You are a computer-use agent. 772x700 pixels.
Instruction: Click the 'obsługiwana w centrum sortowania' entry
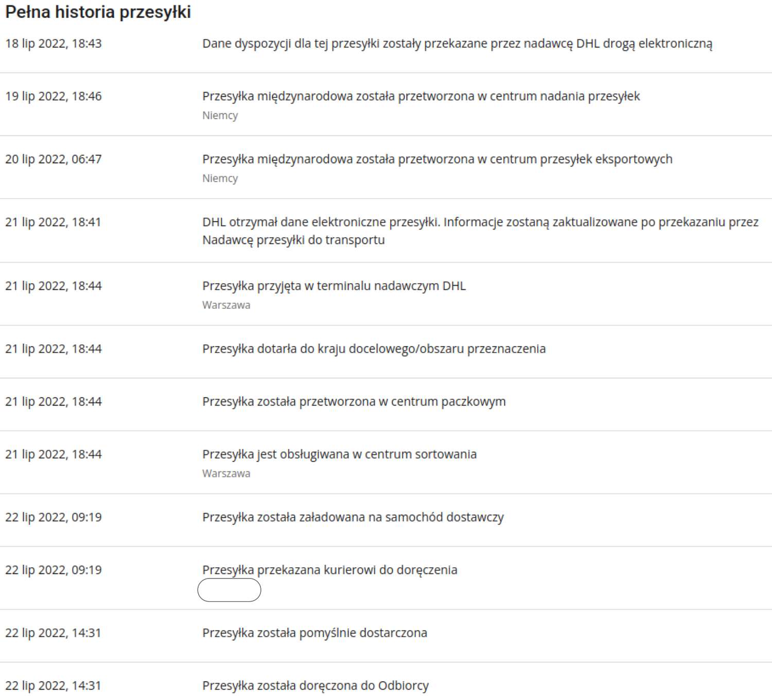tap(340, 455)
